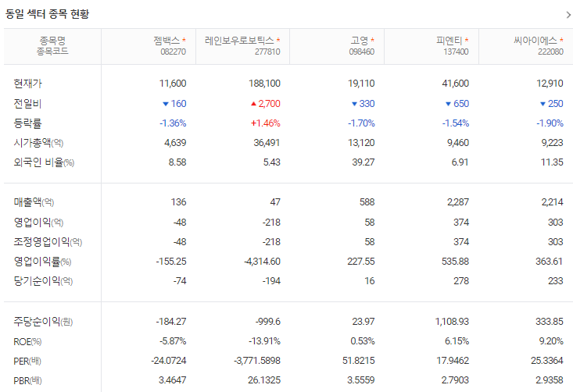Select the 현재가 row label
573x392 pixels.
[x=28, y=84]
